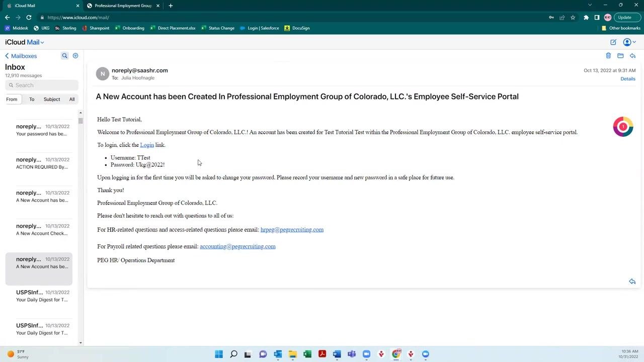Open a new Chrome tab

[171, 6]
